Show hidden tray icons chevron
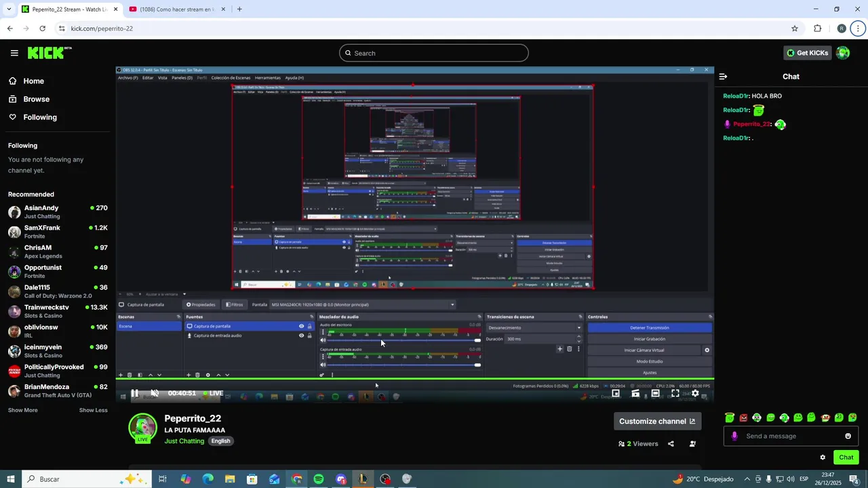The image size is (868, 488). [747, 479]
